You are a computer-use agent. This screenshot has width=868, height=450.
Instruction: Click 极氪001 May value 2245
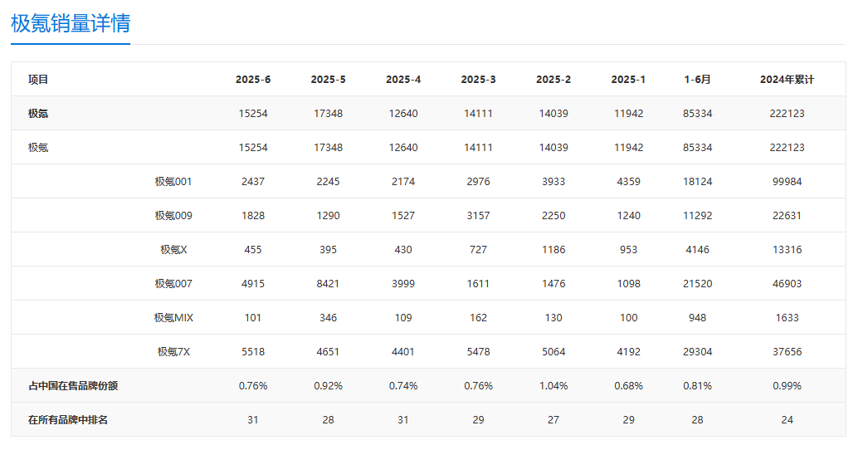(329, 182)
